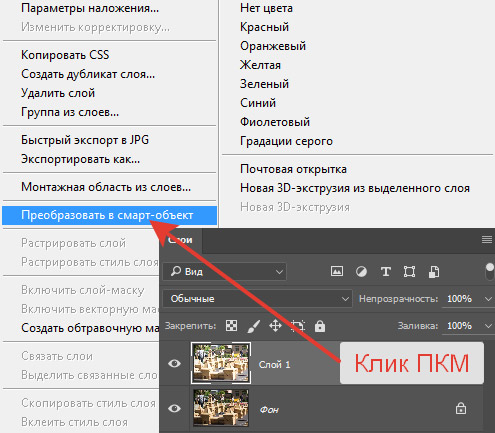Hide the Фон layer visibility
The height and width of the screenshot is (433, 495).
[x=174, y=408]
